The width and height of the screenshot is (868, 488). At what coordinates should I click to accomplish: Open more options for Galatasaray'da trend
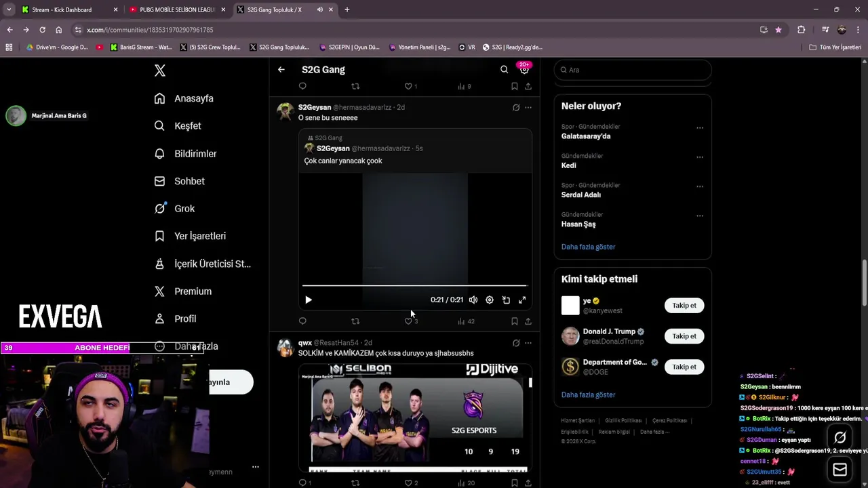(700, 128)
